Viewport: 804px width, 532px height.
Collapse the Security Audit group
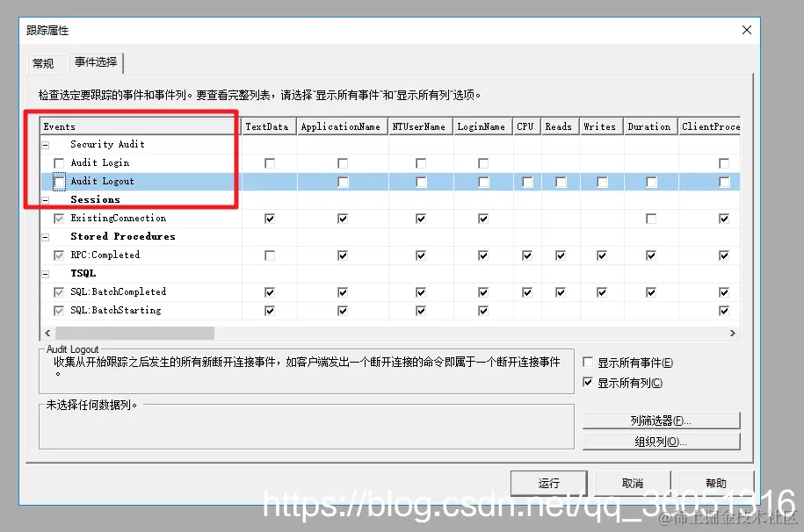tap(46, 145)
